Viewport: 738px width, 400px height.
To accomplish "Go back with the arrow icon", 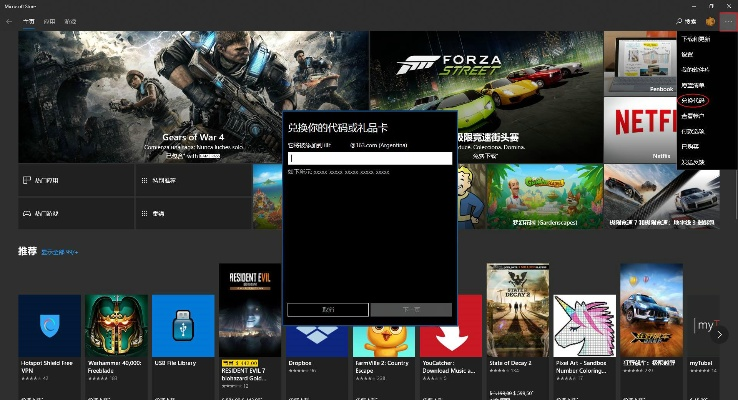I will (x=9, y=22).
